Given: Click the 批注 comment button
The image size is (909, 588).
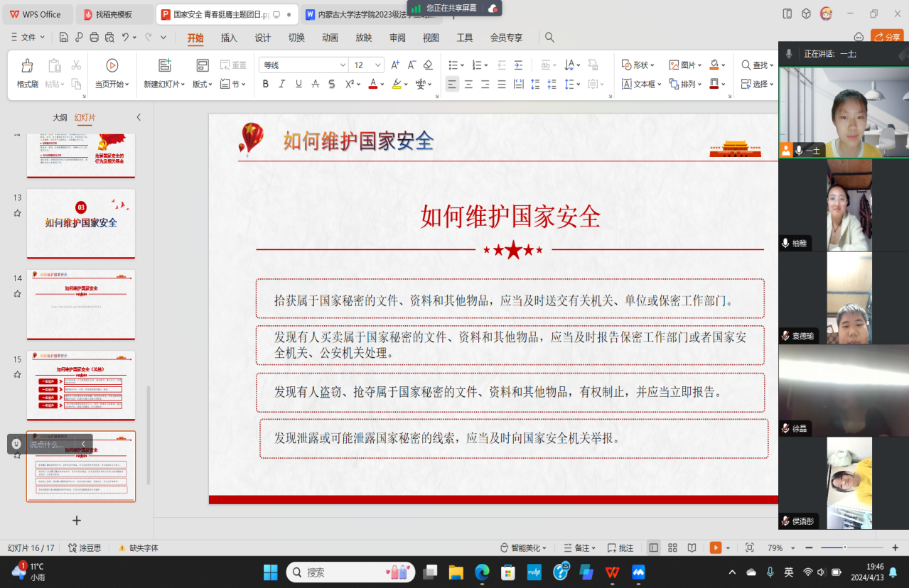Looking at the screenshot, I should click(620, 548).
